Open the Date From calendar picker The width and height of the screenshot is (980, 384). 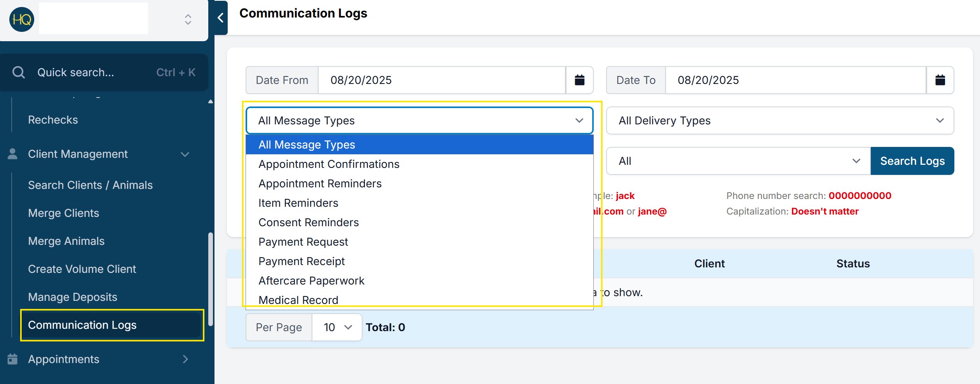(x=579, y=80)
